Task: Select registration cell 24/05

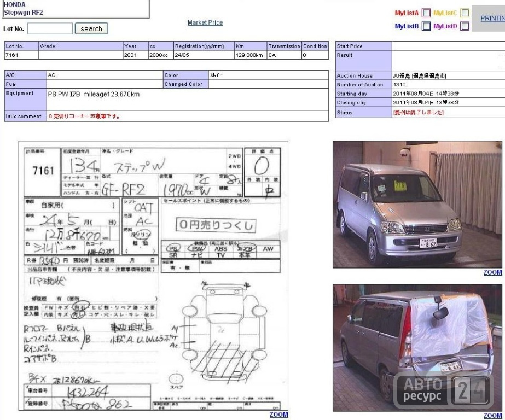Action: (204, 55)
